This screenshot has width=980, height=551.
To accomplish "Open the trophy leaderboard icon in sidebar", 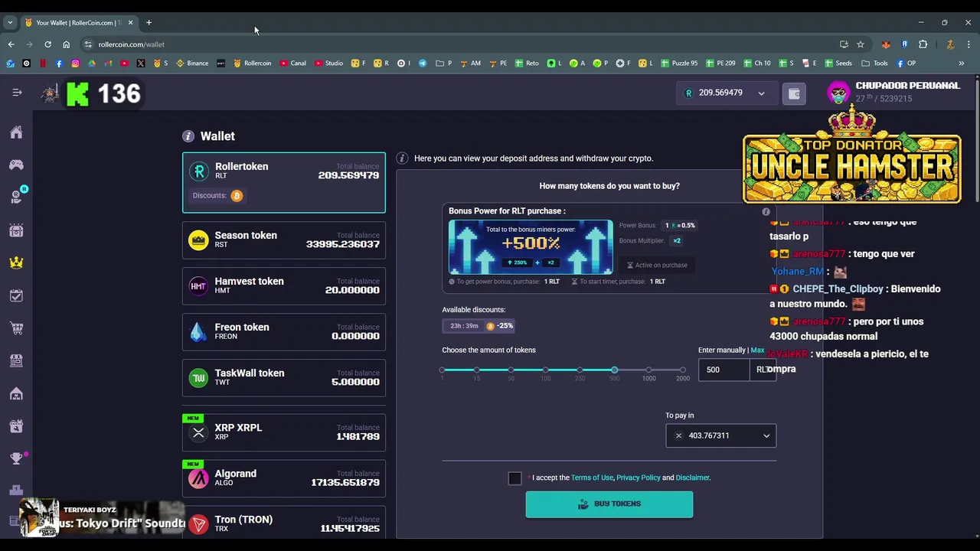I will (16, 458).
